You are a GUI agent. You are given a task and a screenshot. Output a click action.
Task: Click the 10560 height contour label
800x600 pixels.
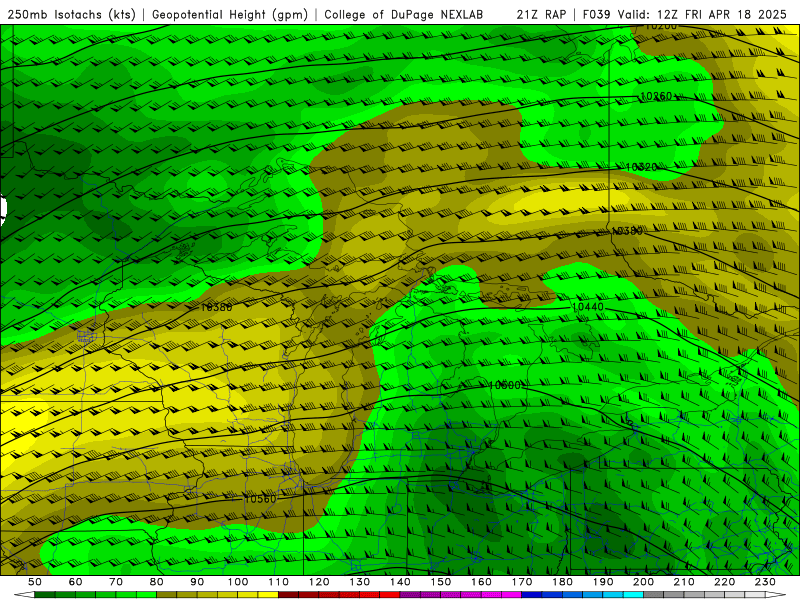coord(260,499)
